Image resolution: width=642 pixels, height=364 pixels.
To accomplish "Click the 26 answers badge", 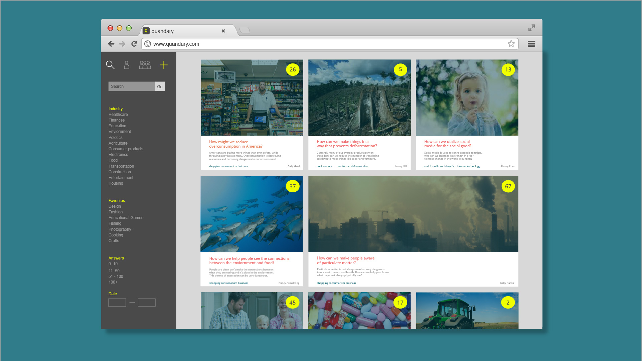I will (293, 69).
